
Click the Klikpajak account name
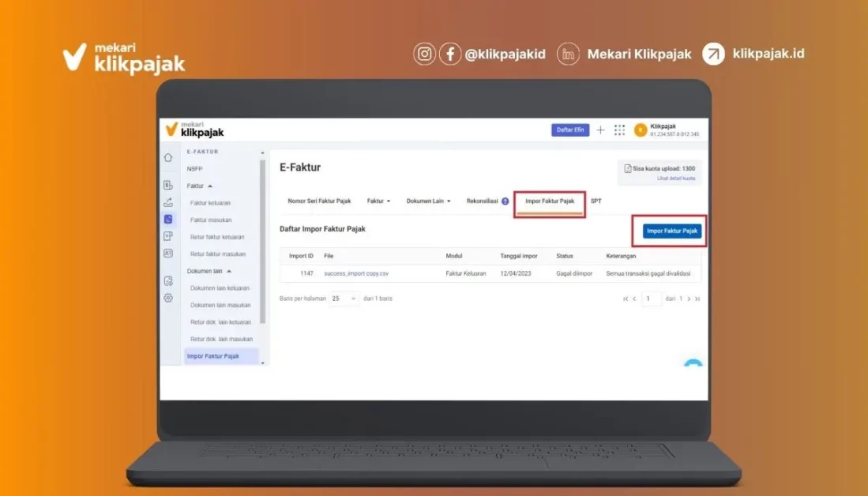click(663, 127)
